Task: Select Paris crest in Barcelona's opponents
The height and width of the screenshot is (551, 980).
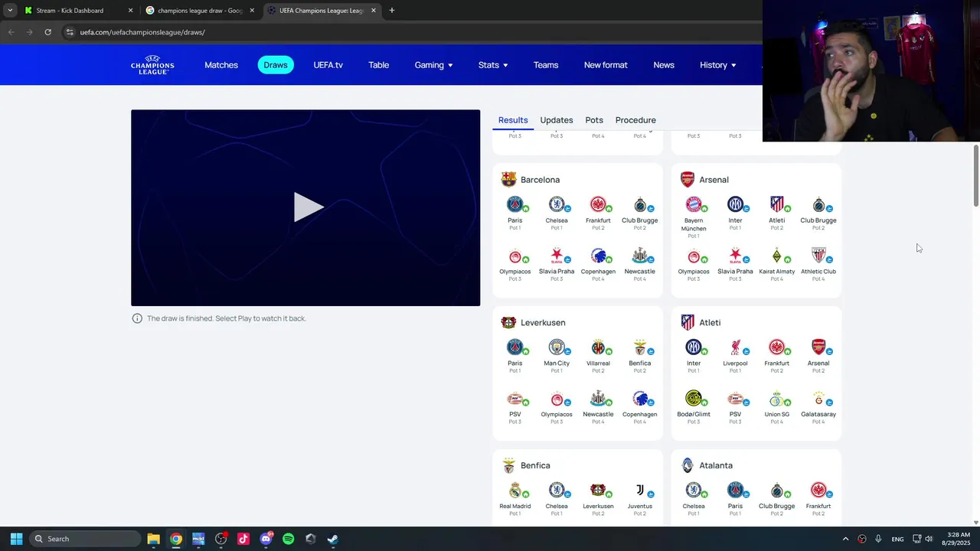Action: pos(514,204)
